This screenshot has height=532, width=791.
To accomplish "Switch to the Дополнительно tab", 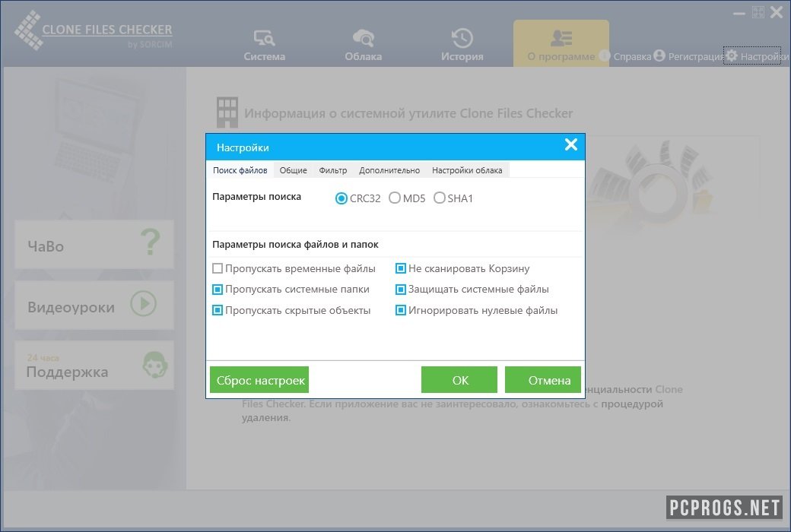I will click(x=389, y=170).
